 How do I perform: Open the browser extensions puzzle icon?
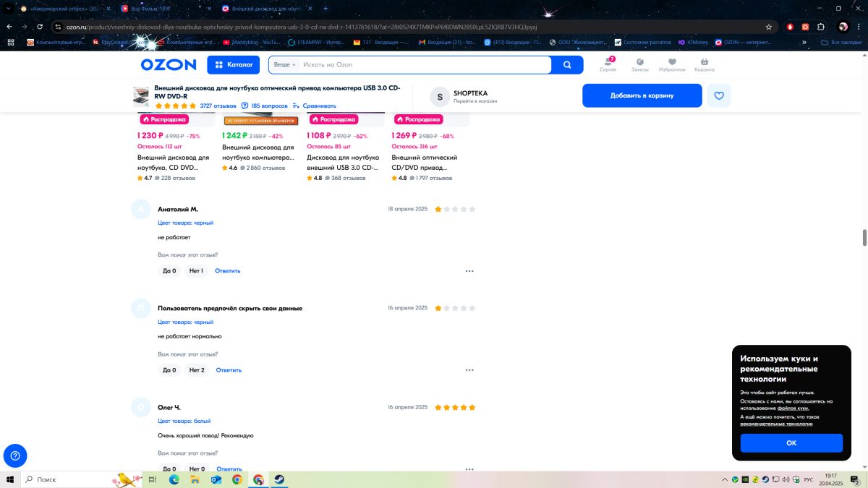pyautogui.click(x=821, y=27)
